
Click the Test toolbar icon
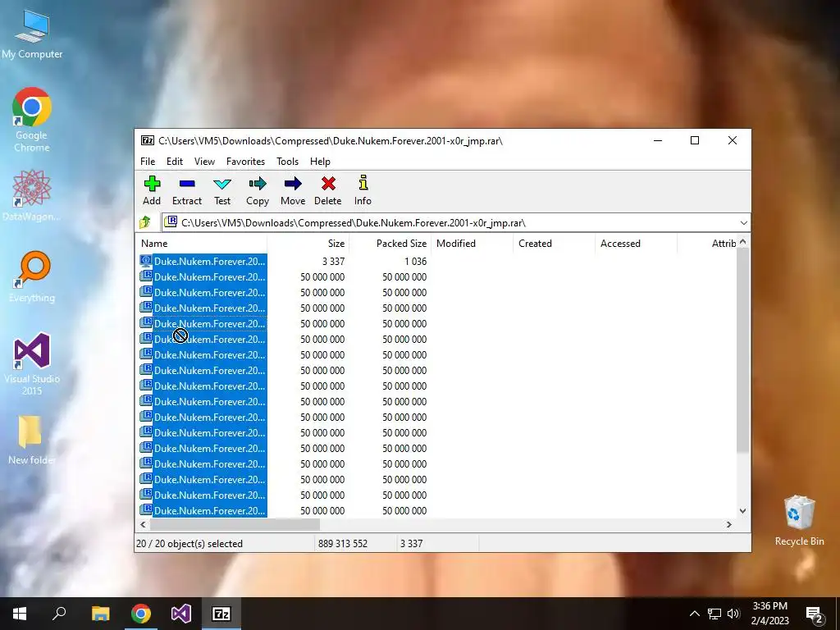click(x=222, y=185)
